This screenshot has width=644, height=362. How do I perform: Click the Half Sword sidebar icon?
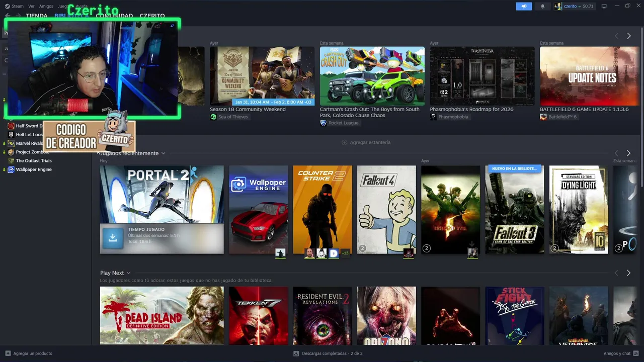(11, 126)
